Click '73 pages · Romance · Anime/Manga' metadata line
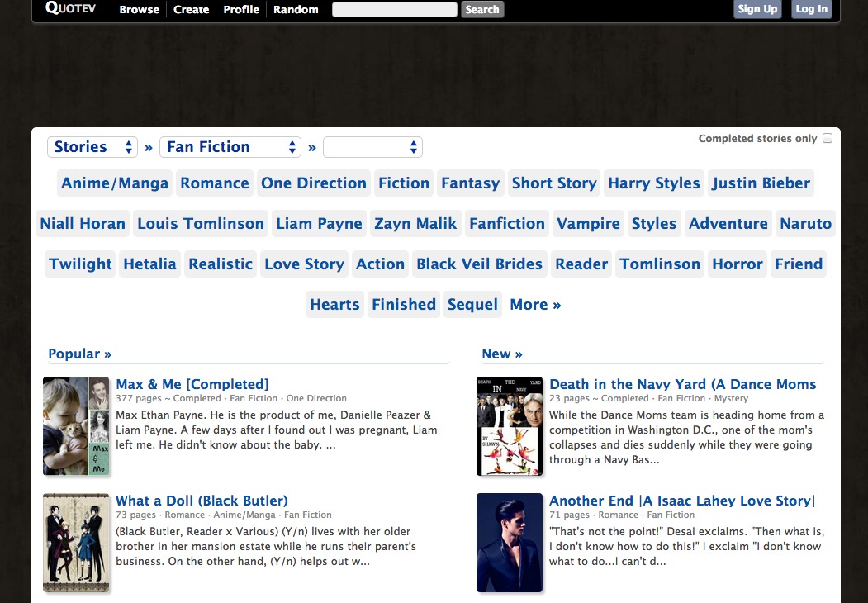Screen dimensions: 868x603 point(224,515)
